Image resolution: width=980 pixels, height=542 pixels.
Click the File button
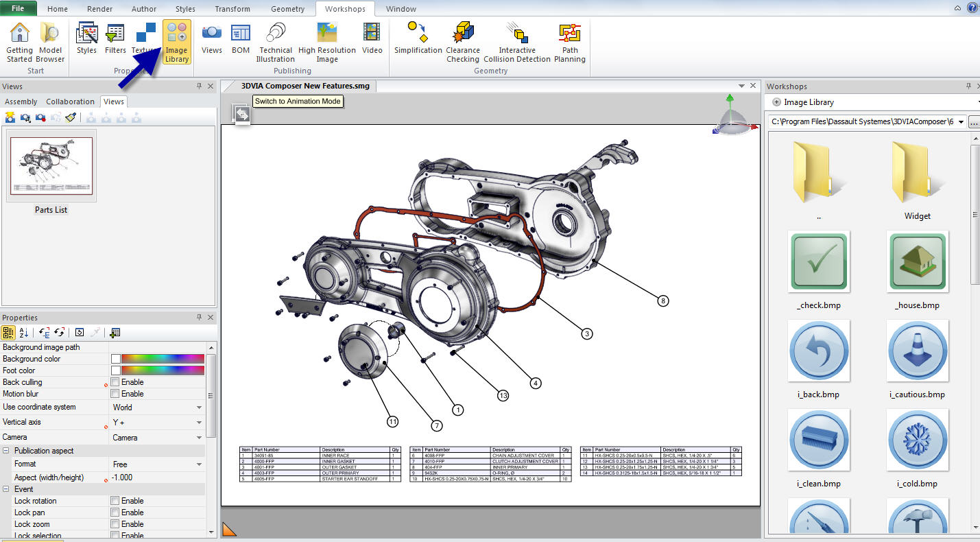click(19, 9)
